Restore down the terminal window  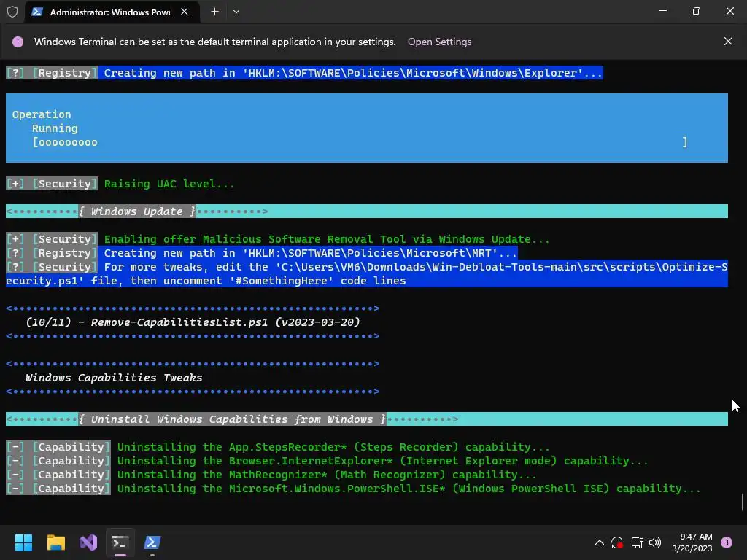coord(697,11)
